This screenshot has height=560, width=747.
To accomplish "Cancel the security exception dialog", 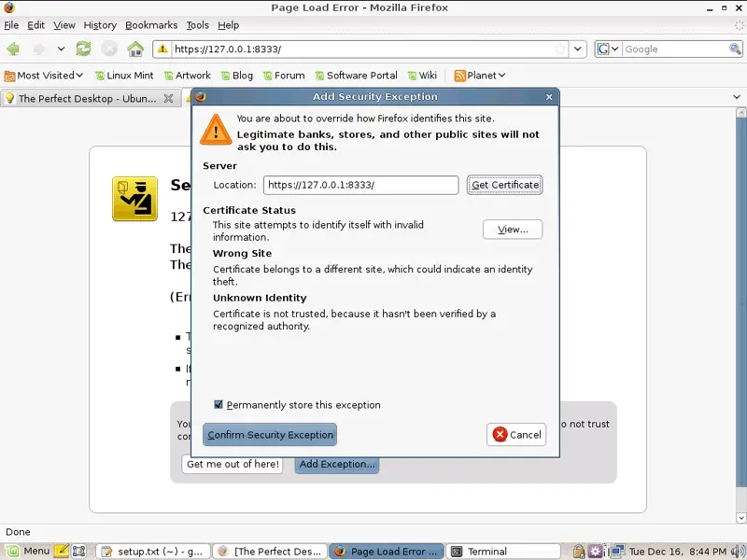I will pos(516,435).
